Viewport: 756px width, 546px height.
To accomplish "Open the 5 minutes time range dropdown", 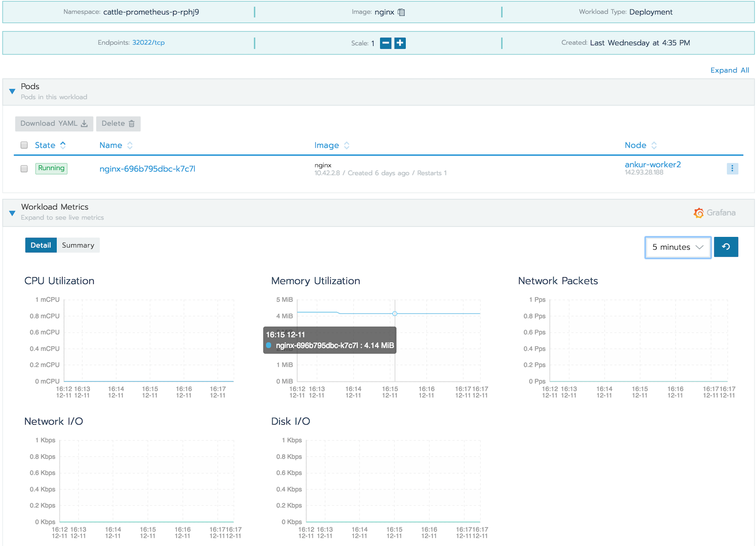I will click(x=678, y=247).
